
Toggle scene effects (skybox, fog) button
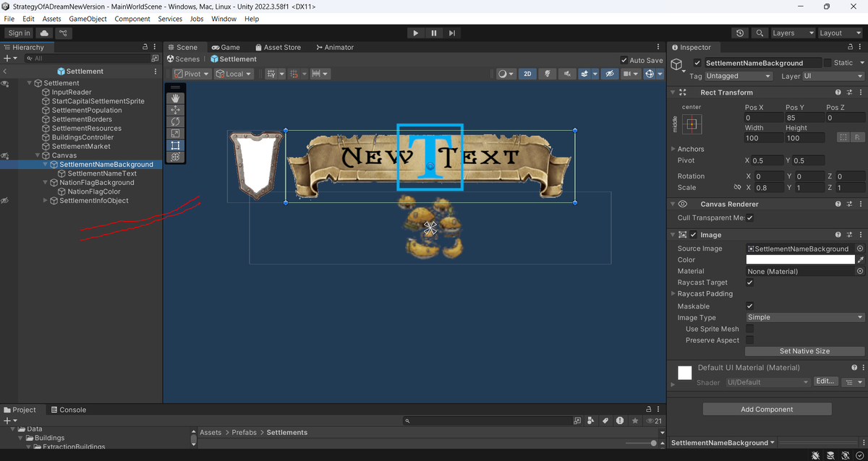pyautogui.click(x=584, y=74)
